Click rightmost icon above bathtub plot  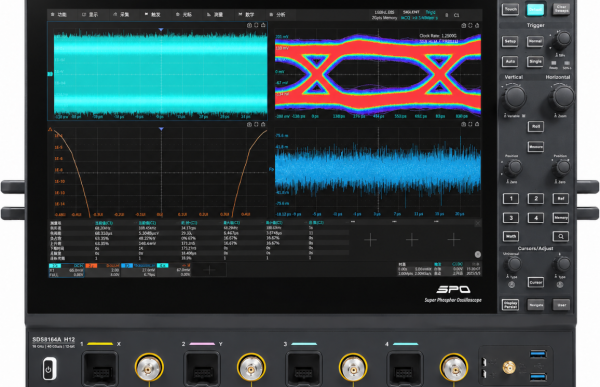[263, 124]
